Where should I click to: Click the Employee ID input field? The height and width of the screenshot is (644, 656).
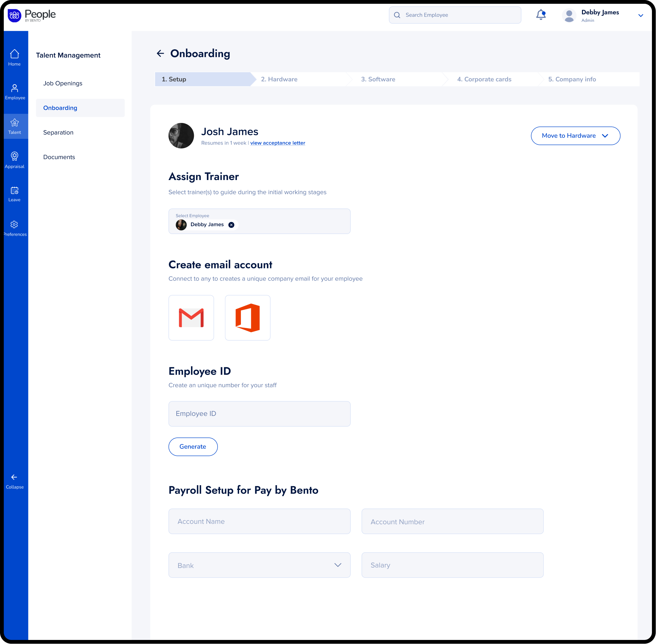[259, 414]
